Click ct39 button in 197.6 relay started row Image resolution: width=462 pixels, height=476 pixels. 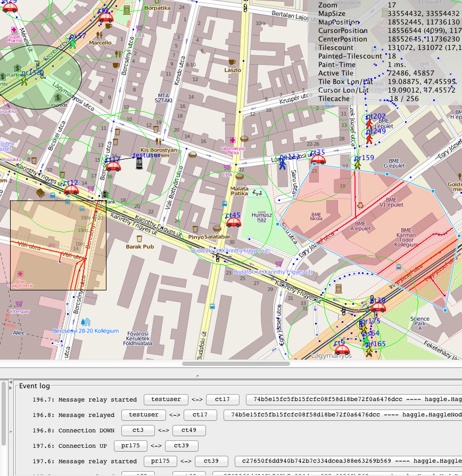pos(211,461)
